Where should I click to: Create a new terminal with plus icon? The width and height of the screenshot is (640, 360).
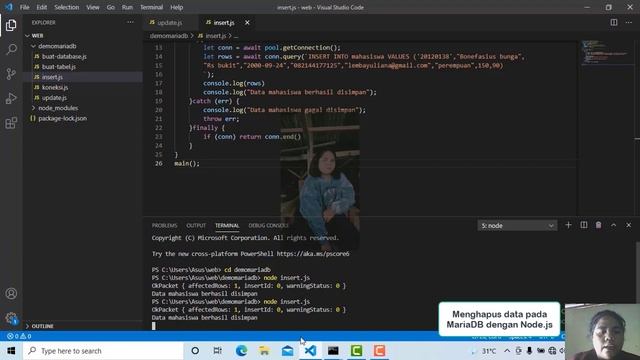pos(568,225)
